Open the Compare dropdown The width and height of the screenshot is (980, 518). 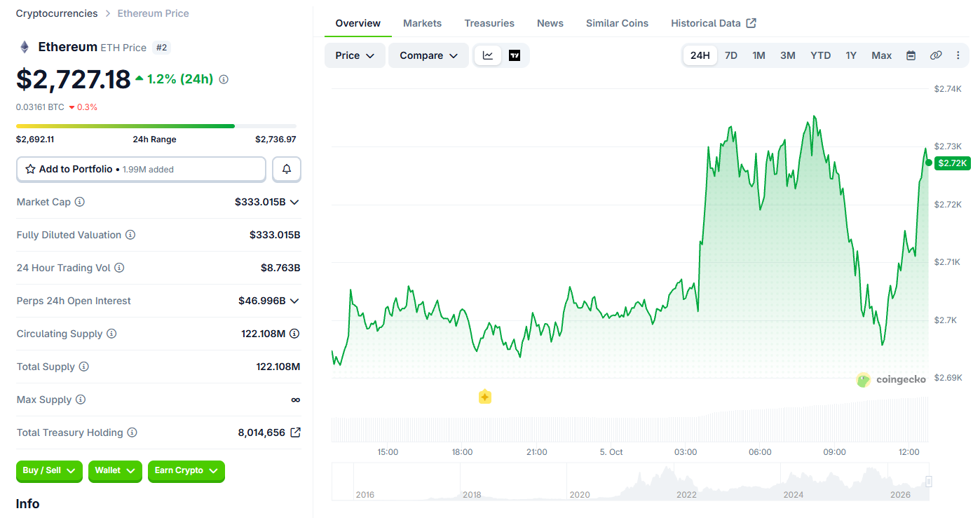(x=428, y=55)
